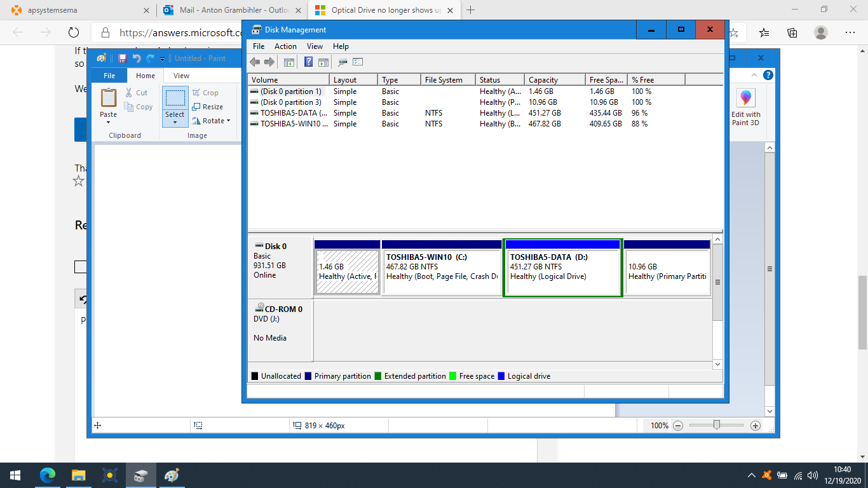Image resolution: width=868 pixels, height=488 pixels.
Task: Click the rectangular Select tool in Paint
Action: coord(175,98)
